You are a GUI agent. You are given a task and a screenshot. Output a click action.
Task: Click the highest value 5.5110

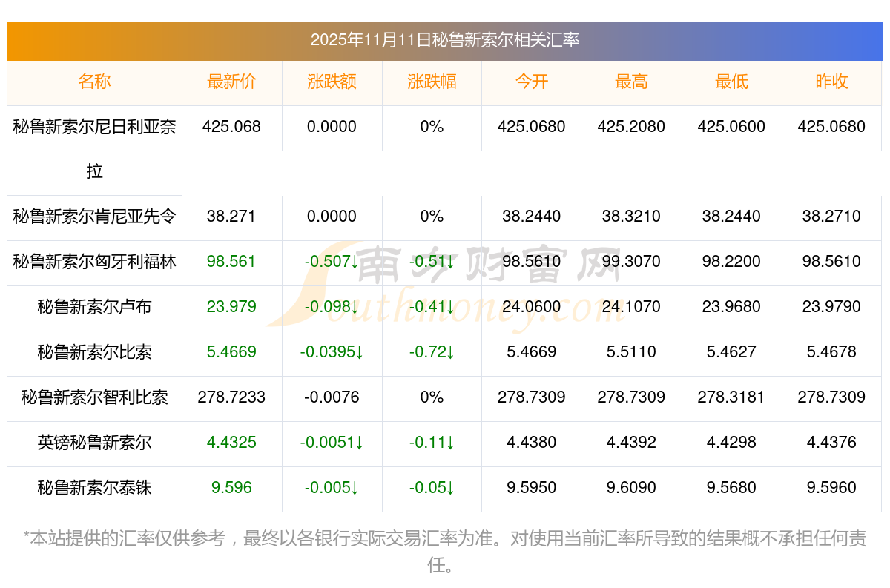pyautogui.click(x=631, y=352)
